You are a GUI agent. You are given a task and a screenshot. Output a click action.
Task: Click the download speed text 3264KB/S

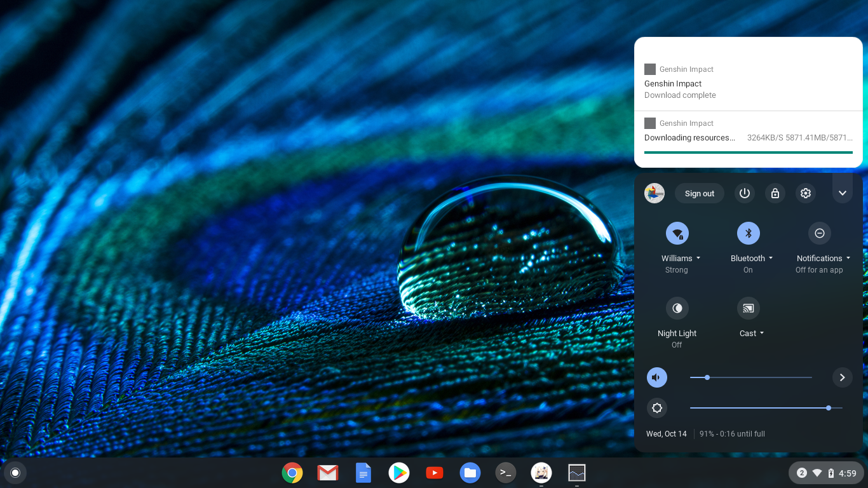coord(765,138)
